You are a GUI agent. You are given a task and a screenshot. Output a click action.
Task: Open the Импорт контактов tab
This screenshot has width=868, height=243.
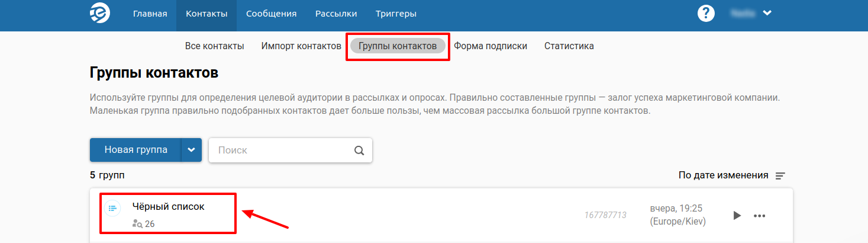tap(301, 46)
